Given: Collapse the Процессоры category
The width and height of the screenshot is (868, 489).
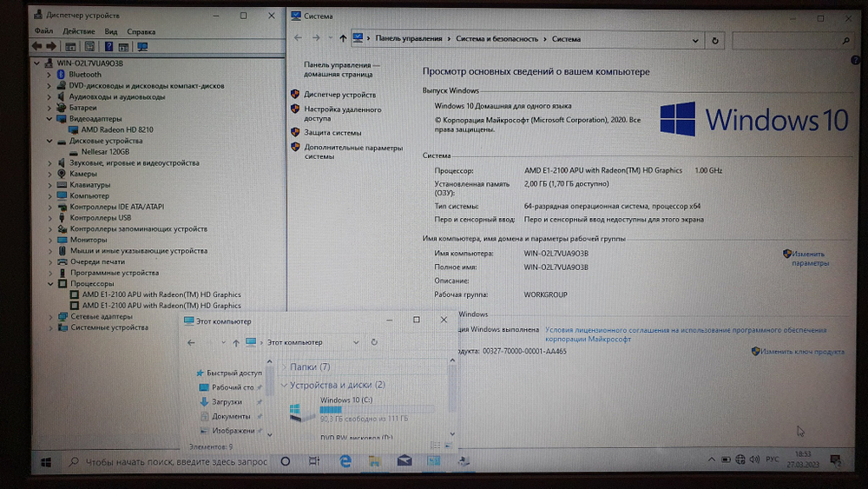Looking at the screenshot, I should [x=50, y=283].
